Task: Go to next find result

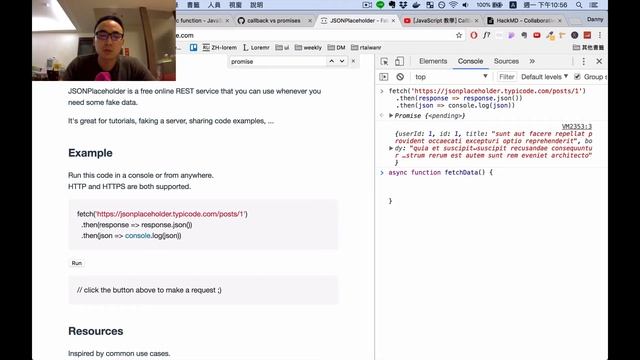Action: [x=342, y=61]
